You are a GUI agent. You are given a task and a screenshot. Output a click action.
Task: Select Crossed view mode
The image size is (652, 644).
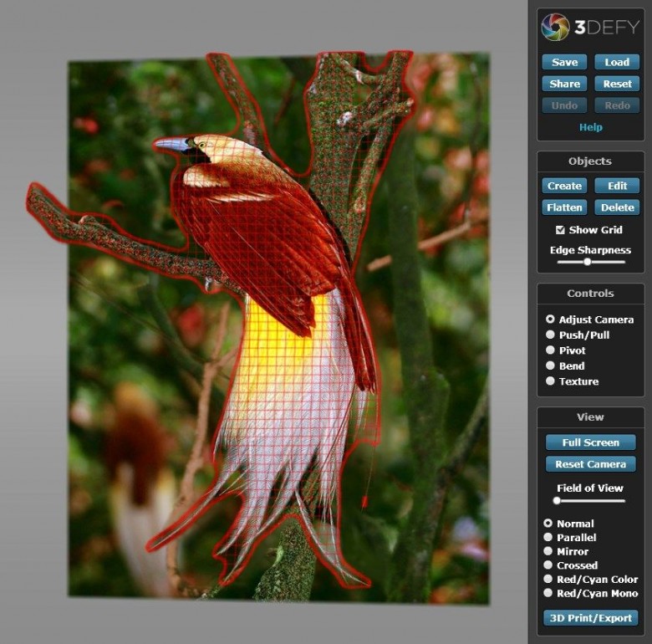pos(548,565)
